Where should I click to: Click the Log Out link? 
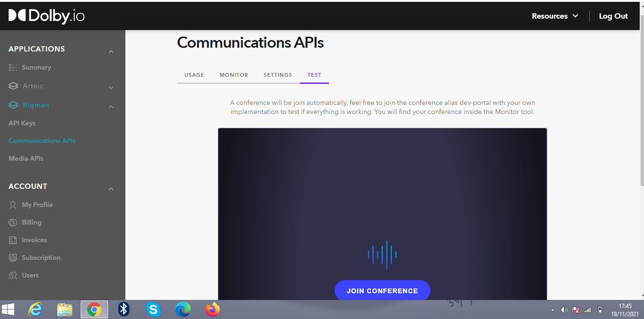[x=613, y=16]
